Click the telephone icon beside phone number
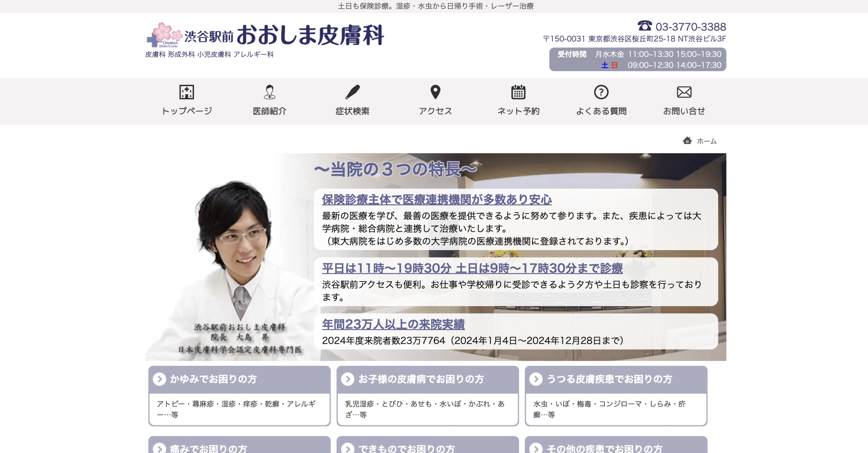The width and height of the screenshot is (868, 453). click(x=645, y=26)
